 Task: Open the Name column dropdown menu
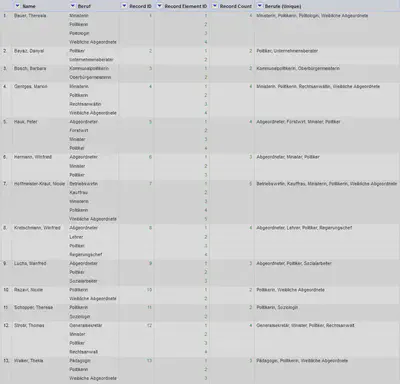point(17,6)
